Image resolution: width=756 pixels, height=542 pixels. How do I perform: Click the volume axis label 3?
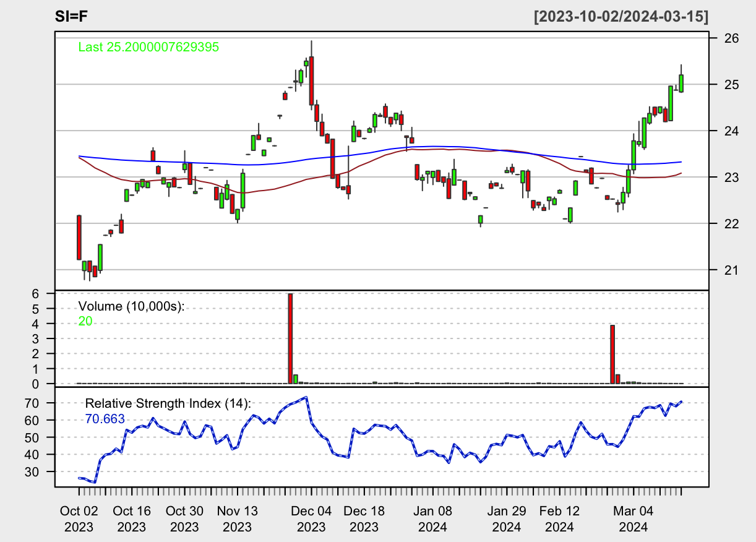[x=36, y=339]
